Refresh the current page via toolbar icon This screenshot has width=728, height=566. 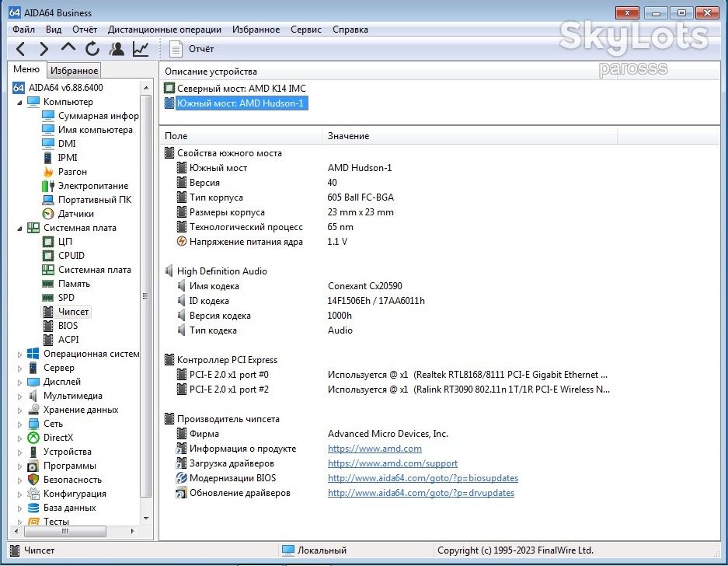point(92,49)
